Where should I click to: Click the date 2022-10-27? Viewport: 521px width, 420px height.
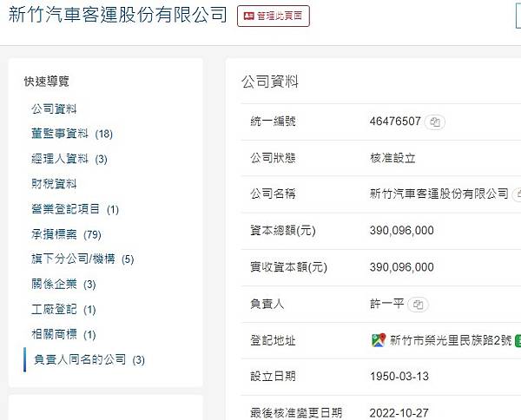tap(399, 413)
